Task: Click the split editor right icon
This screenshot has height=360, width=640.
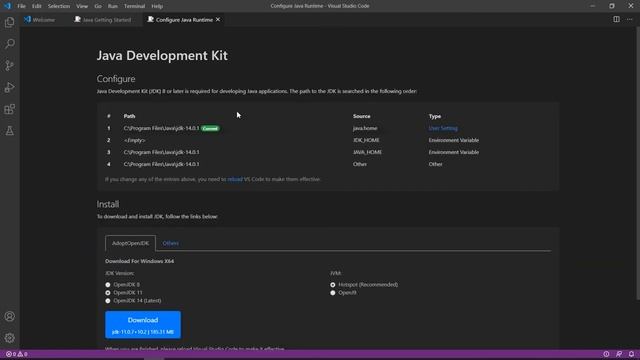Action: pyautogui.click(x=616, y=19)
